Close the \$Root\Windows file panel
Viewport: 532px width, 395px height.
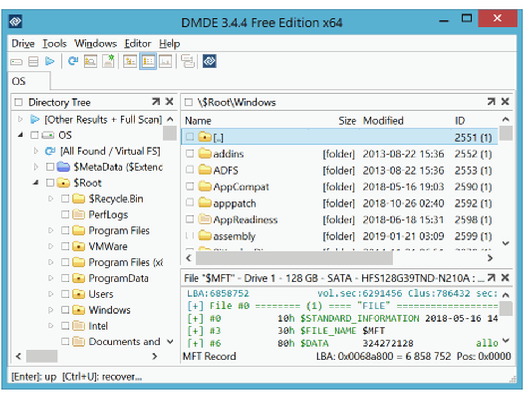[505, 102]
